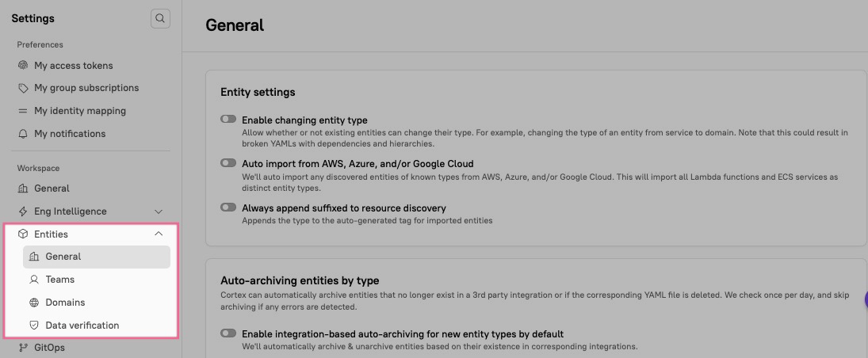Click the fingerprint icon beside My access tokens
The image size is (868, 358).
pyautogui.click(x=23, y=66)
